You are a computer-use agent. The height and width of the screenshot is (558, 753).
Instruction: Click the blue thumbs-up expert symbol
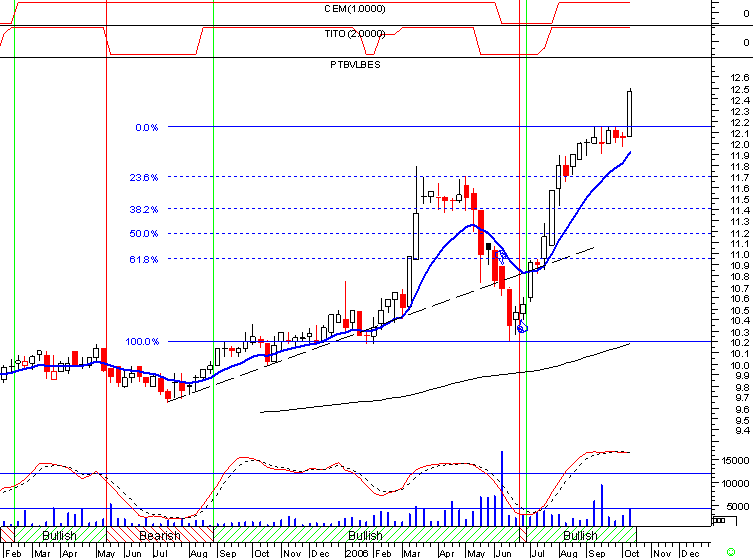(x=522, y=328)
